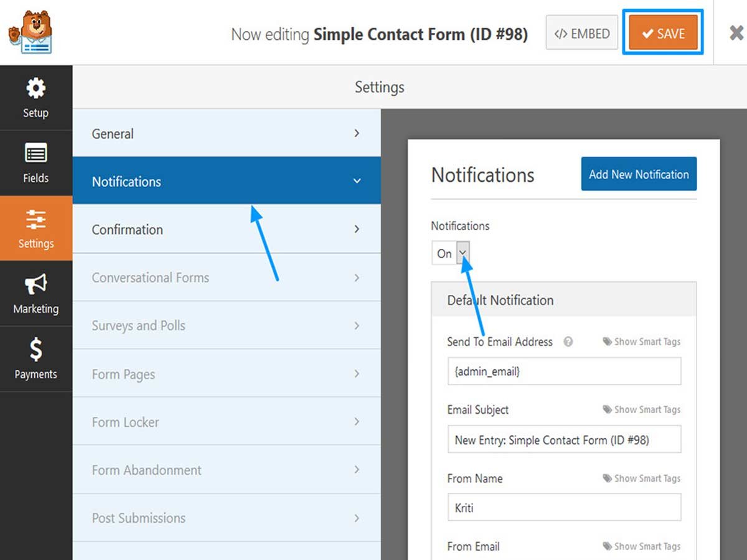
Task: Open the Surveys and Polls tab
Action: pos(227,325)
